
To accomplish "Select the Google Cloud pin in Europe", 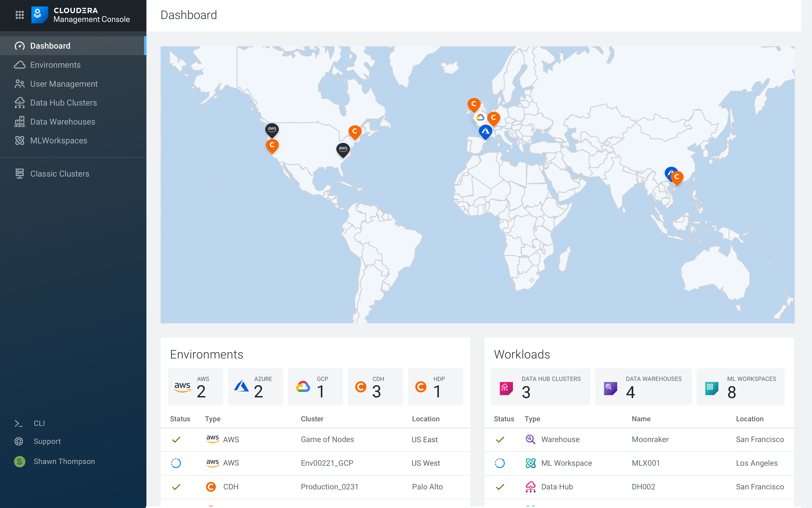I will point(480,118).
